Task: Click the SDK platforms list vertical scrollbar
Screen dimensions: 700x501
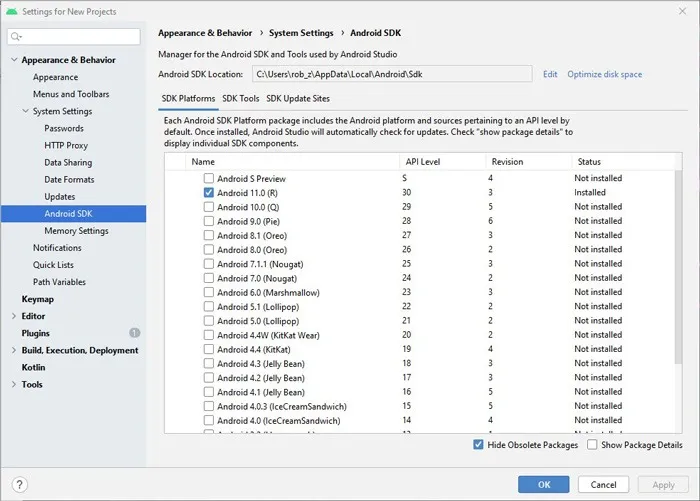Action: [x=678, y=267]
